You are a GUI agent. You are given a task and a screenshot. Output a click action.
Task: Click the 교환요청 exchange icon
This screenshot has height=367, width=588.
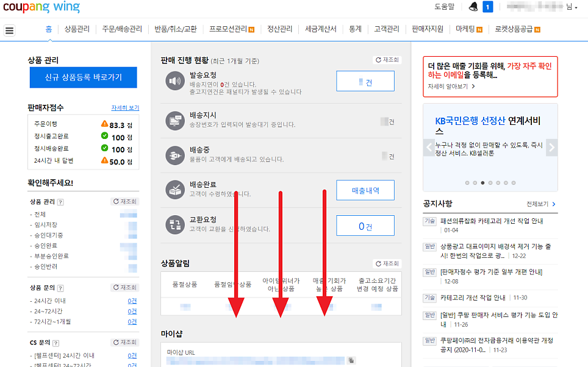pyautogui.click(x=175, y=225)
